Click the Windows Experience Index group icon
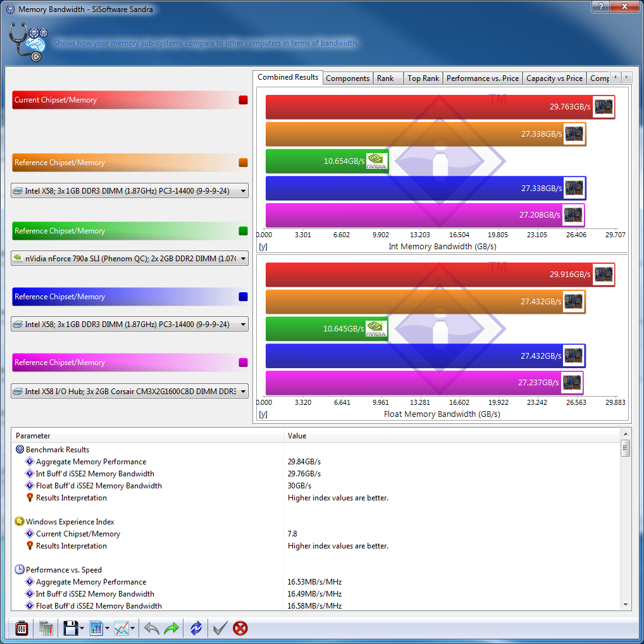The image size is (644, 644). coord(20,522)
